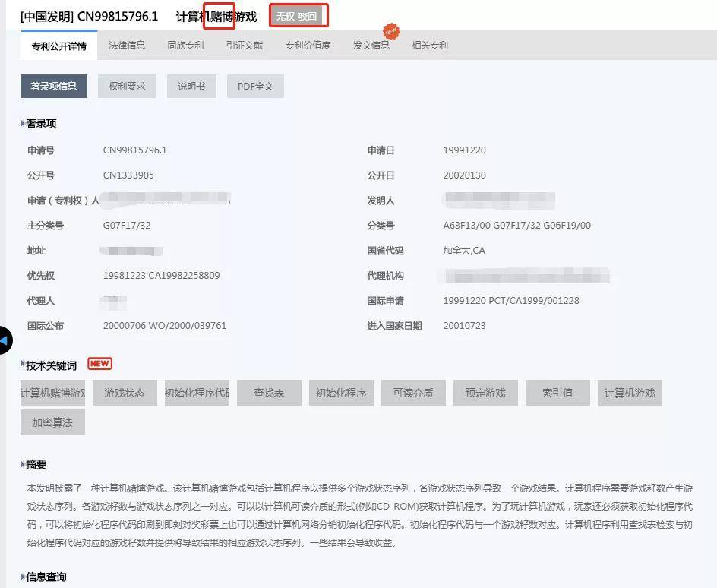Click the NEW badge above 发文信息
The image size is (717, 588).
pyautogui.click(x=391, y=31)
